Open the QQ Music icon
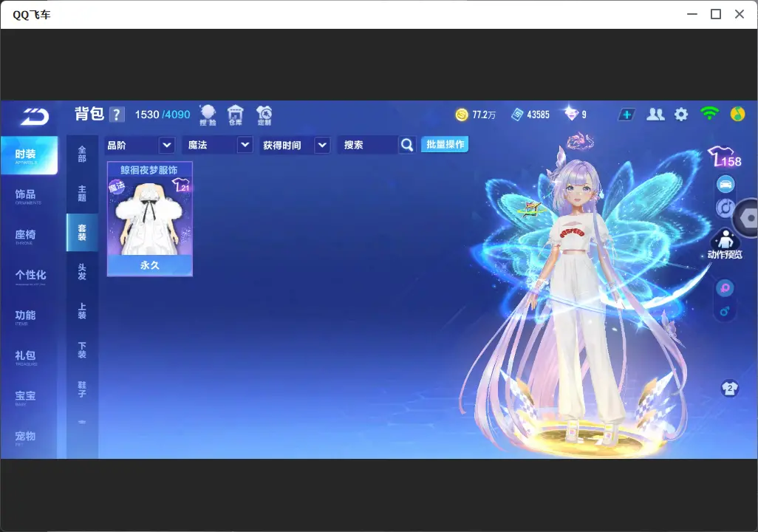758x532 pixels. pos(737,114)
